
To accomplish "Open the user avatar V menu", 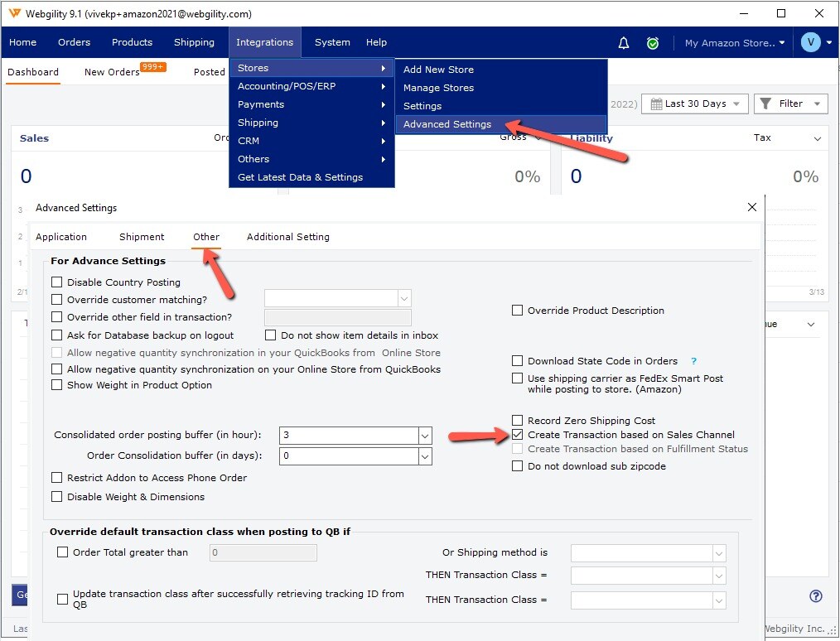I will pos(810,42).
